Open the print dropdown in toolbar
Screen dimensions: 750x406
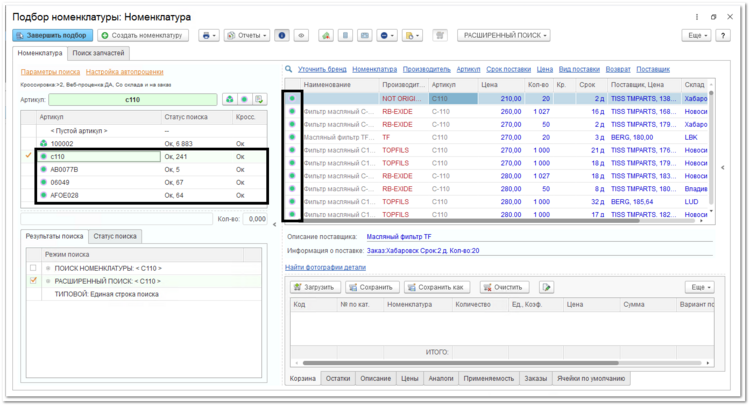click(x=209, y=35)
